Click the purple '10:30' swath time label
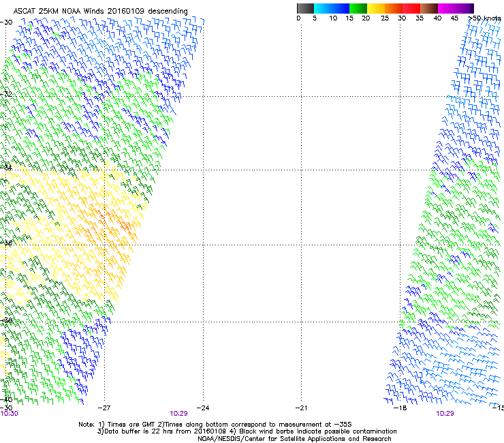This screenshot has height=443, width=504. [9, 414]
